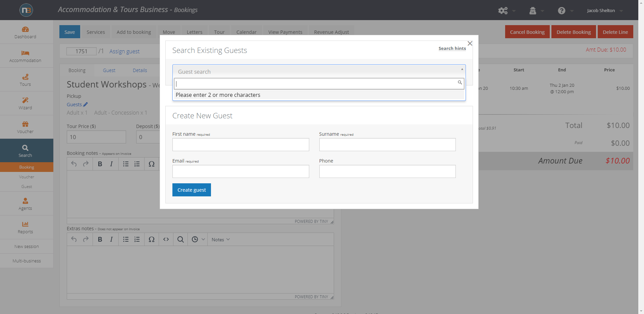Insert bullet list in Booking notes

[126, 164]
